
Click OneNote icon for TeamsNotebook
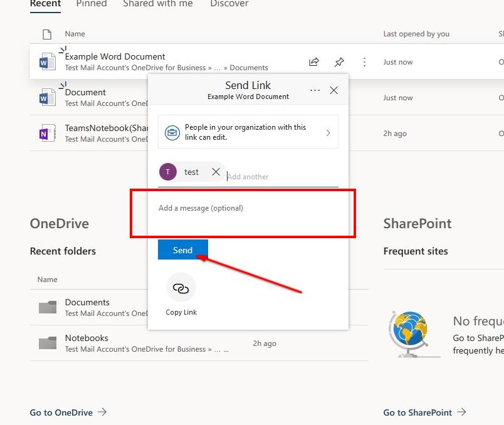pos(47,133)
